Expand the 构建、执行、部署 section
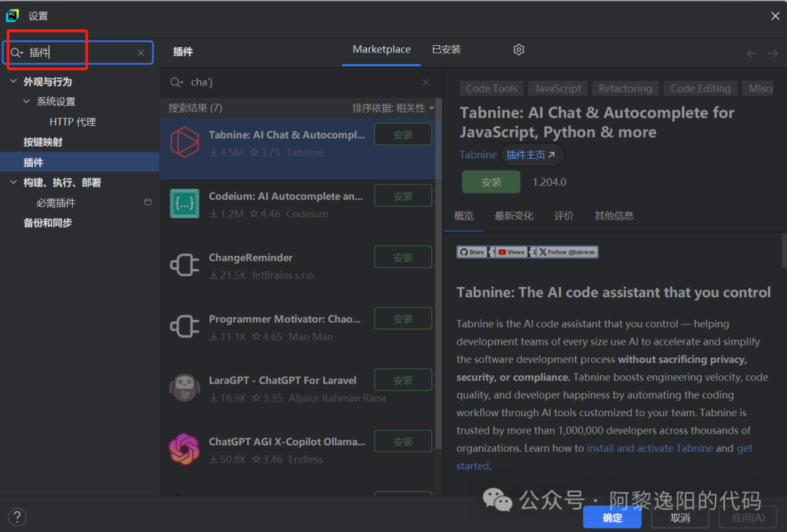Image resolution: width=787 pixels, height=532 pixels. pos(13,182)
